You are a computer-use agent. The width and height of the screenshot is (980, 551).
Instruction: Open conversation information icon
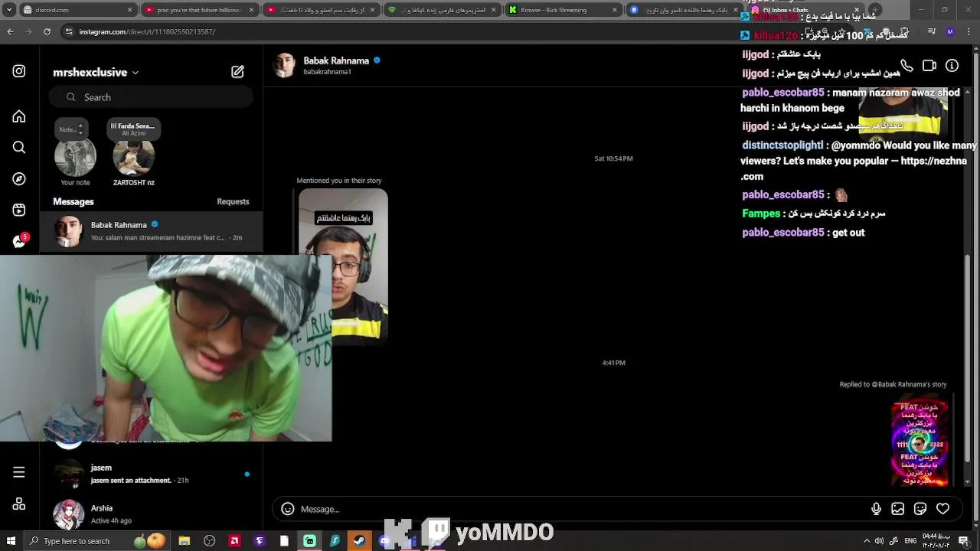click(x=952, y=66)
